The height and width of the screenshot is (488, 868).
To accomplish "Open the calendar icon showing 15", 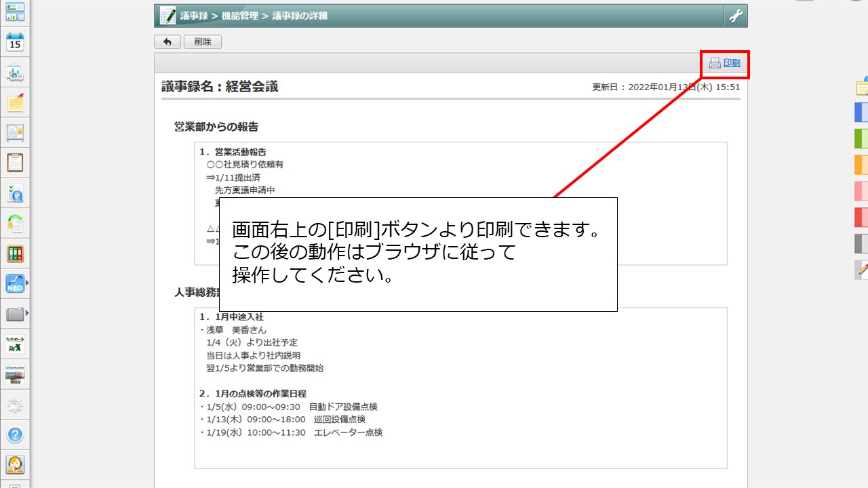I will coord(15,43).
